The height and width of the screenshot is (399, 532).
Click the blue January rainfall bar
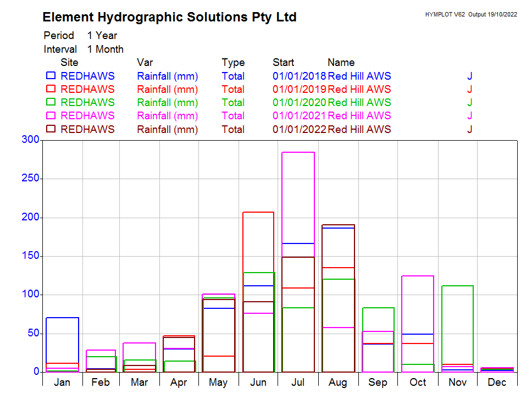coord(62,341)
